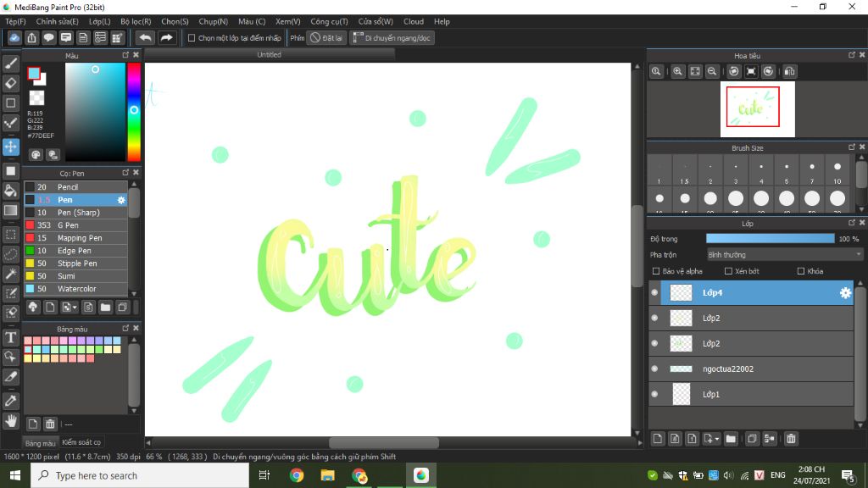Image resolution: width=868 pixels, height=488 pixels.
Task: Click the taskbar search box
Action: 140,475
